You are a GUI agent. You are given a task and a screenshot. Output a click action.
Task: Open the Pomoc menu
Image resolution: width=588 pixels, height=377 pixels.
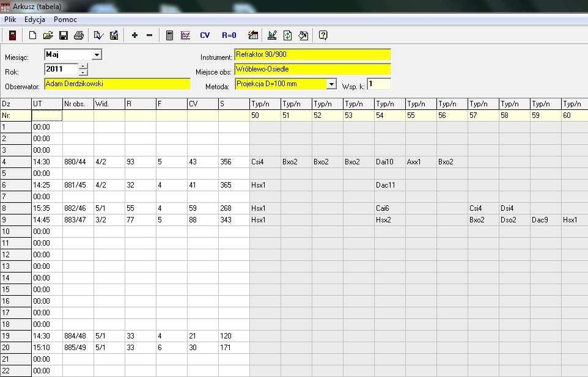point(65,20)
